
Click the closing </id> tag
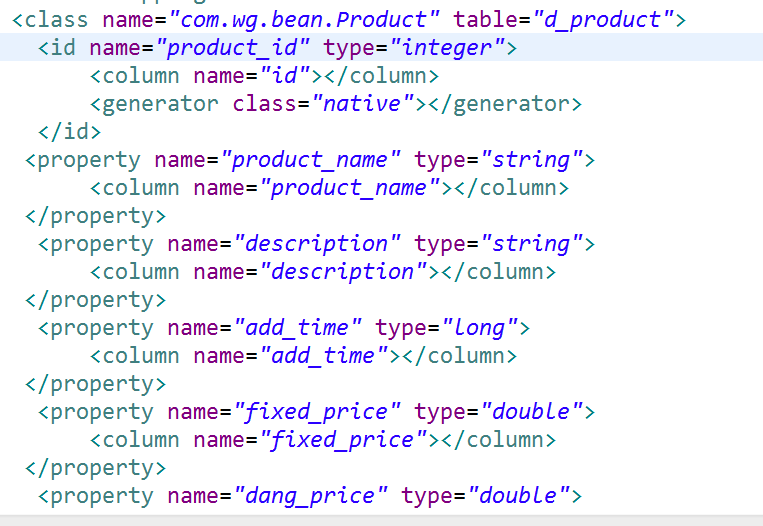click(x=70, y=132)
